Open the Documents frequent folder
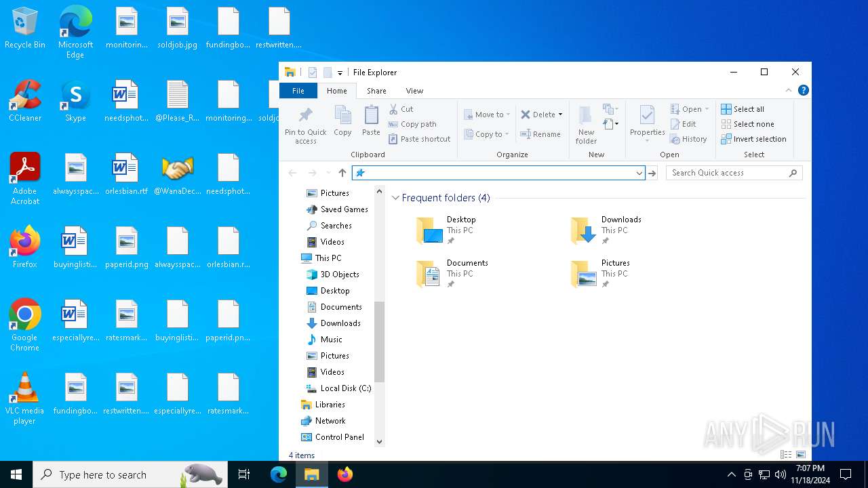Screen dimensions: 868x488 pos(452,274)
